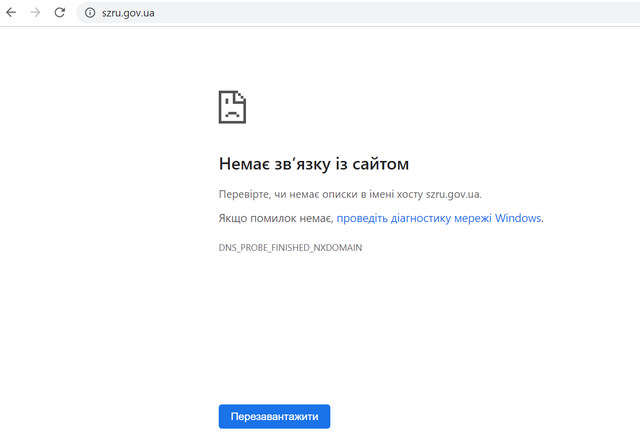Reload the page with the toolbar refresh icon
Image resolution: width=640 pixels, height=435 pixels.
pos(60,13)
